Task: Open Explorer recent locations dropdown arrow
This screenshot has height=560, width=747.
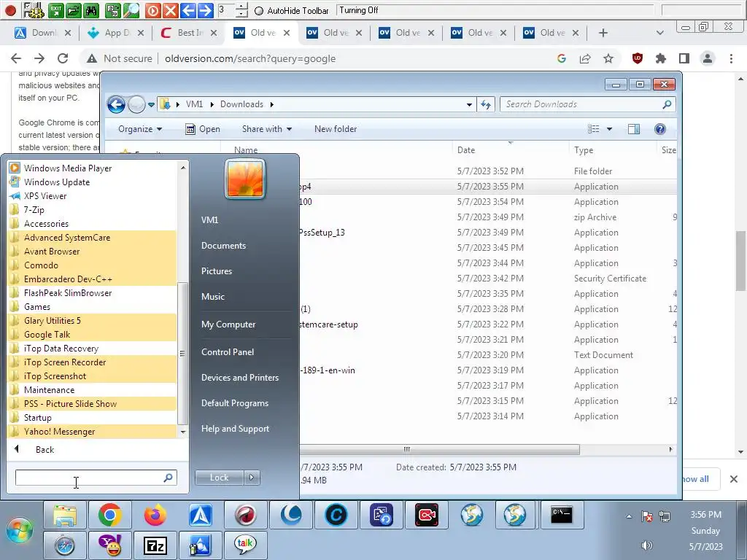Action: click(151, 104)
